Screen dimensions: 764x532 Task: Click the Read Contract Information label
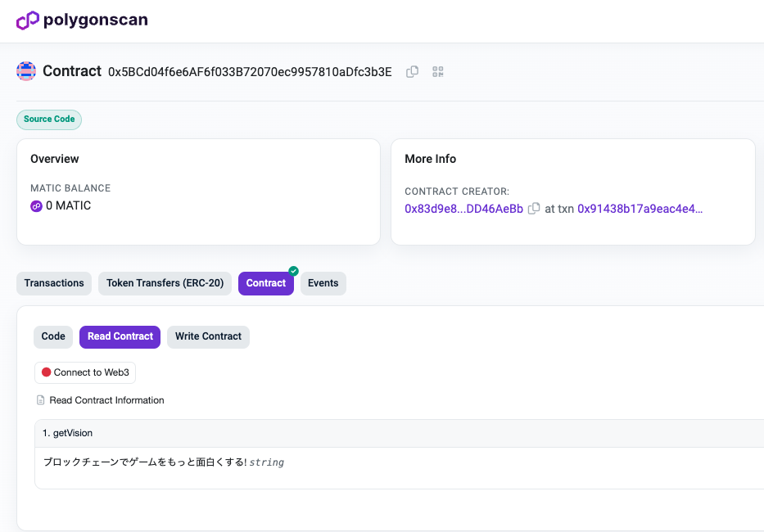pos(106,400)
